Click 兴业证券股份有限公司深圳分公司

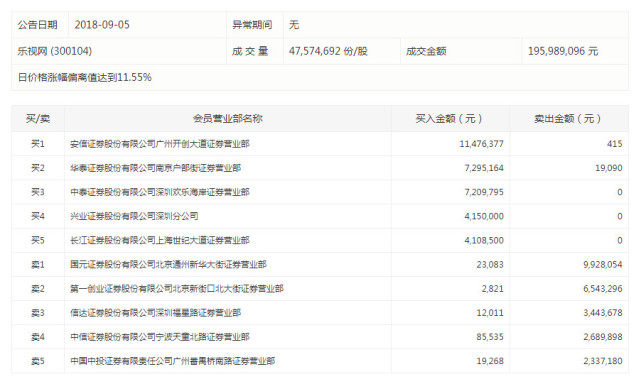coord(134,216)
